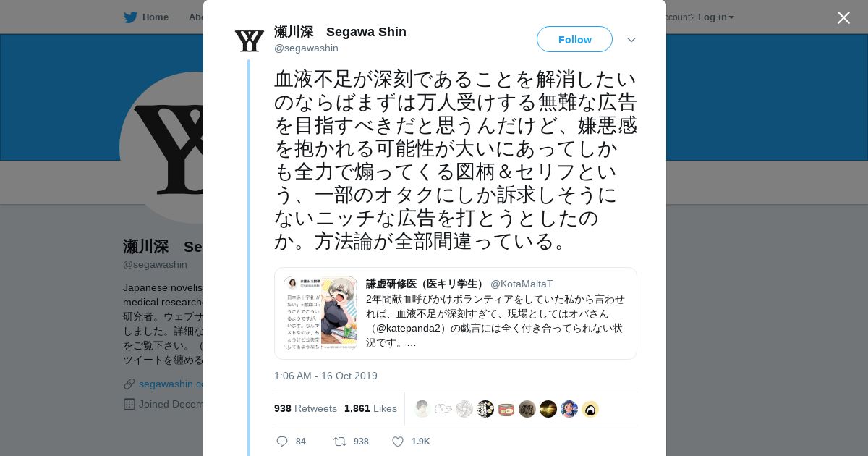Open the Log in dropdown

[715, 17]
